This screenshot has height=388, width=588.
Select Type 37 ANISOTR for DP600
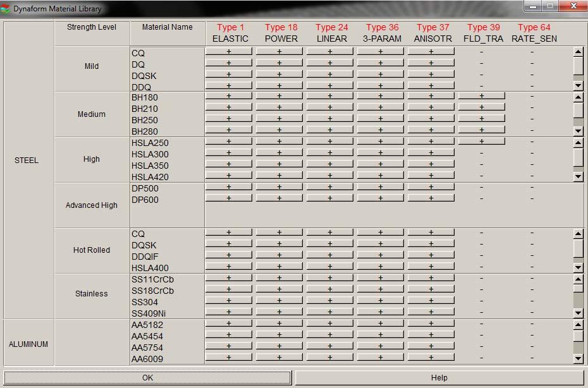coord(431,198)
